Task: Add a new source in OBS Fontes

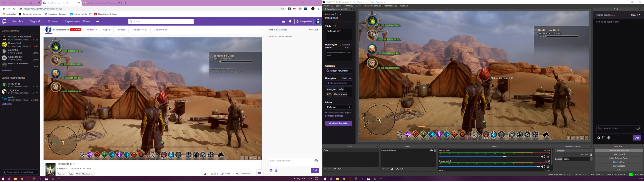Action: coord(383,169)
